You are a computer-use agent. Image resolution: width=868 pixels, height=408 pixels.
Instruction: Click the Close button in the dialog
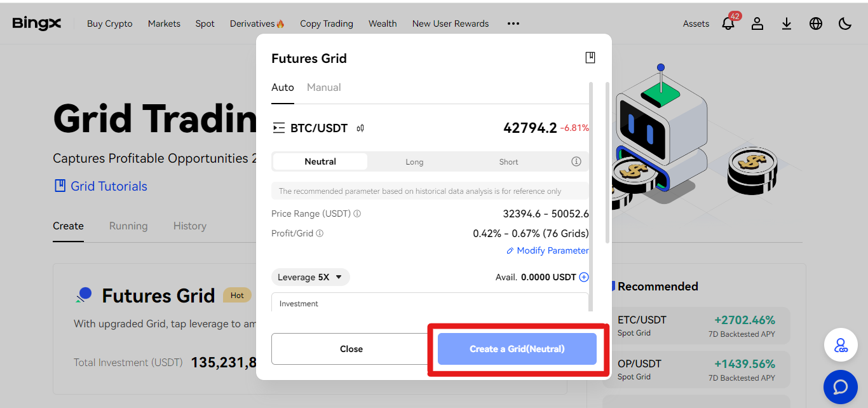pyautogui.click(x=351, y=349)
